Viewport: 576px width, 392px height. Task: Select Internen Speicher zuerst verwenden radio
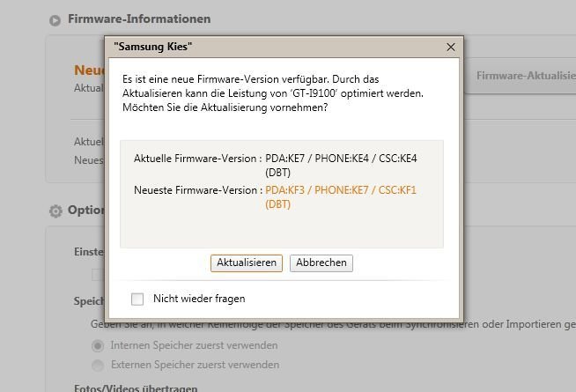point(98,345)
